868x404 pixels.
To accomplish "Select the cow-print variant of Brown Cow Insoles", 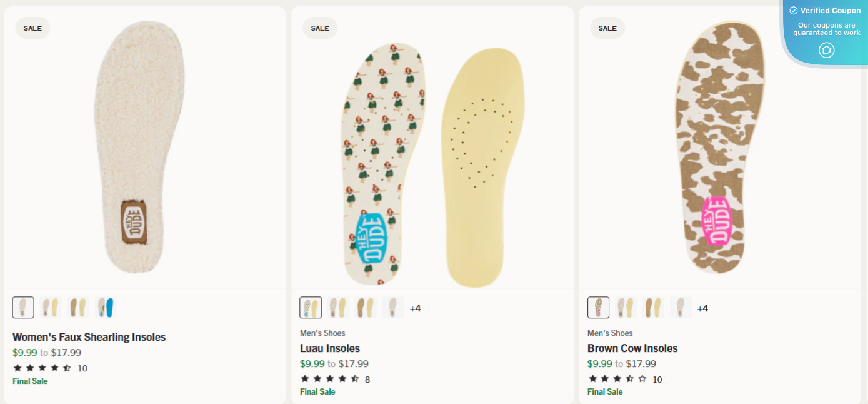I will [x=598, y=307].
